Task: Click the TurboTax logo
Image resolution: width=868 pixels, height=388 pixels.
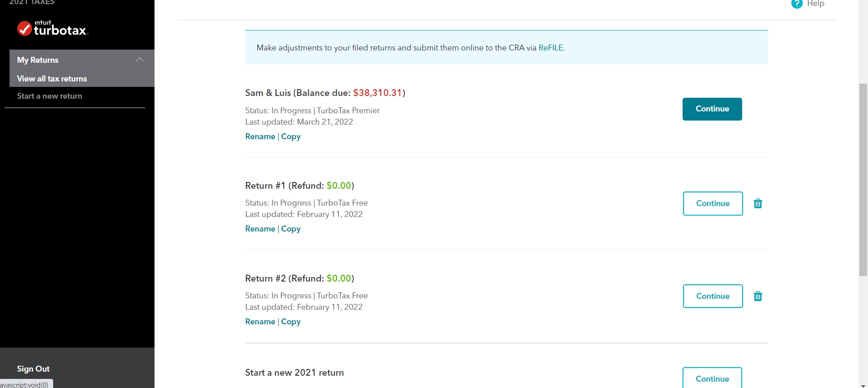Action: (x=53, y=29)
